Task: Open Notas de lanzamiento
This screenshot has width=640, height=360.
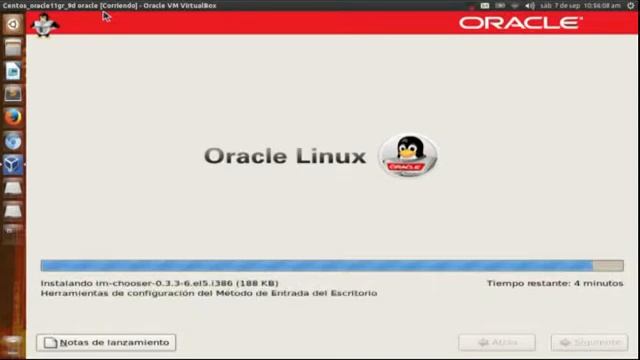Action: tap(106, 342)
